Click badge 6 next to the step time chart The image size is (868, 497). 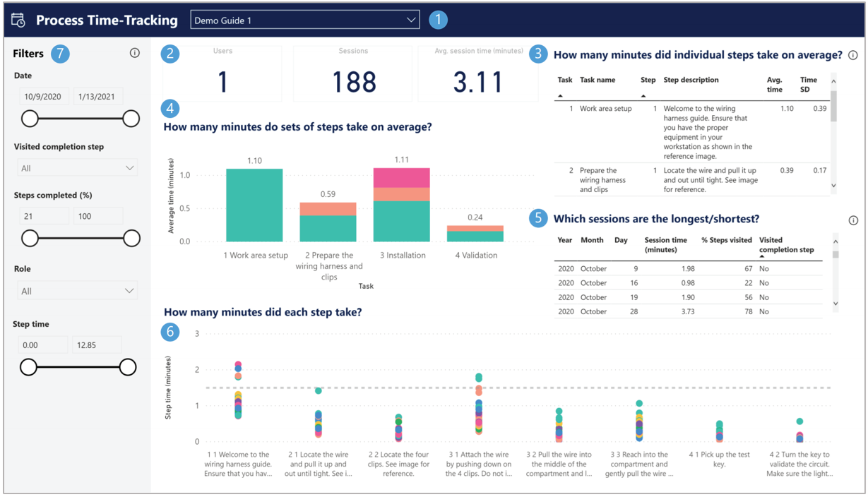[x=170, y=332]
